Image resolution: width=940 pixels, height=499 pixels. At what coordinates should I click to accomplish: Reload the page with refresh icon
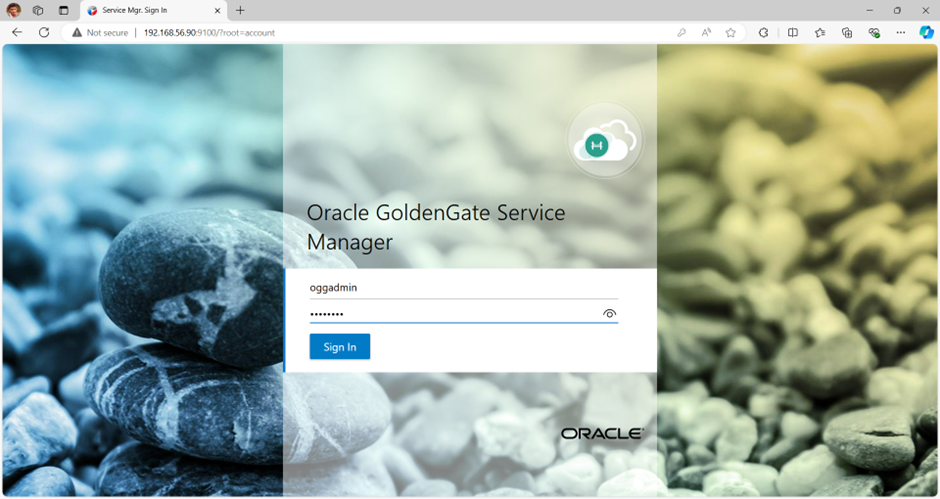point(44,32)
